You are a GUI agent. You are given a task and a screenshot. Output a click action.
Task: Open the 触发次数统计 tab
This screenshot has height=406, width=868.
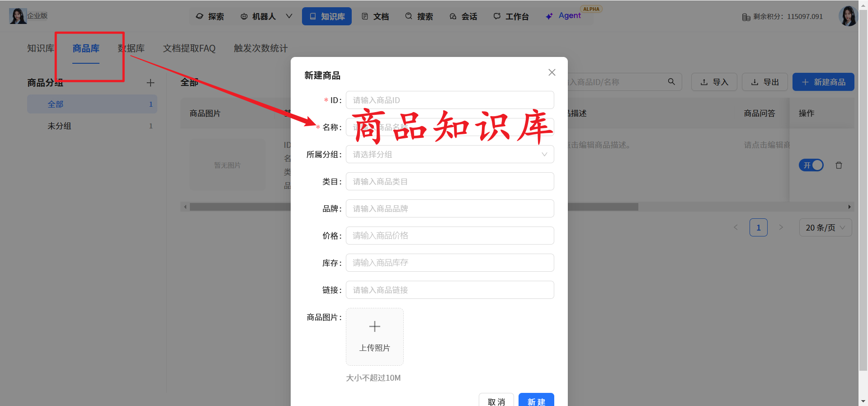(x=260, y=48)
